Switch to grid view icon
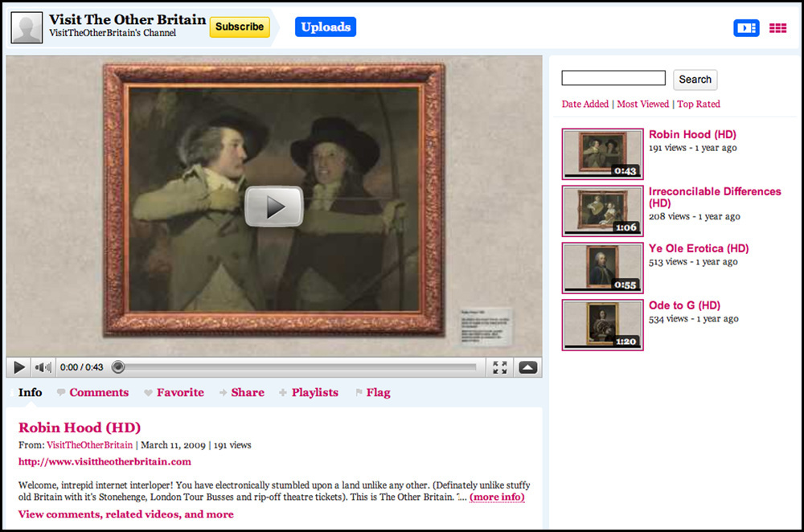This screenshot has width=804, height=532. (777, 27)
